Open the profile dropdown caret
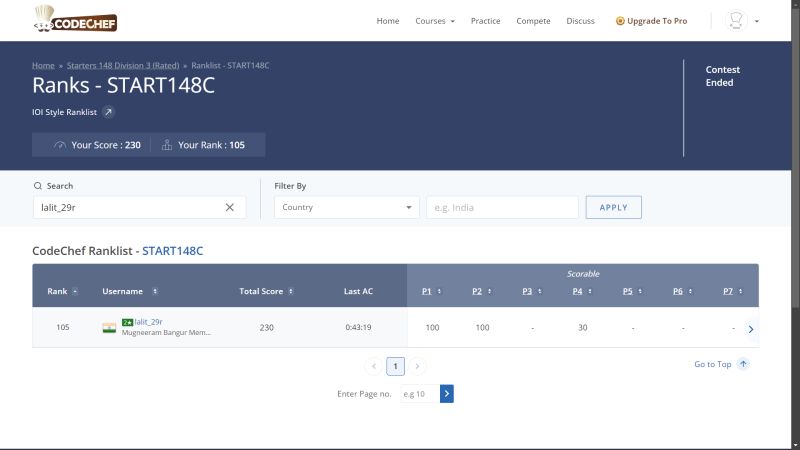This screenshot has width=800, height=450. (x=757, y=21)
